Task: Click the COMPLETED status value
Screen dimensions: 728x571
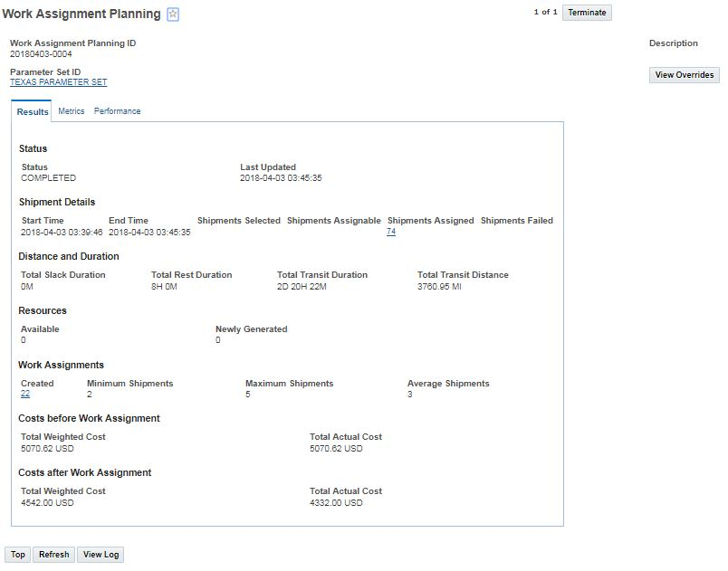Action: click(x=49, y=178)
